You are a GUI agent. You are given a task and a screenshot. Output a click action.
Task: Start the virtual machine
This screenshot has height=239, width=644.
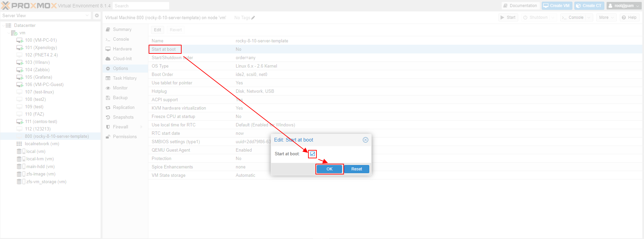click(508, 17)
